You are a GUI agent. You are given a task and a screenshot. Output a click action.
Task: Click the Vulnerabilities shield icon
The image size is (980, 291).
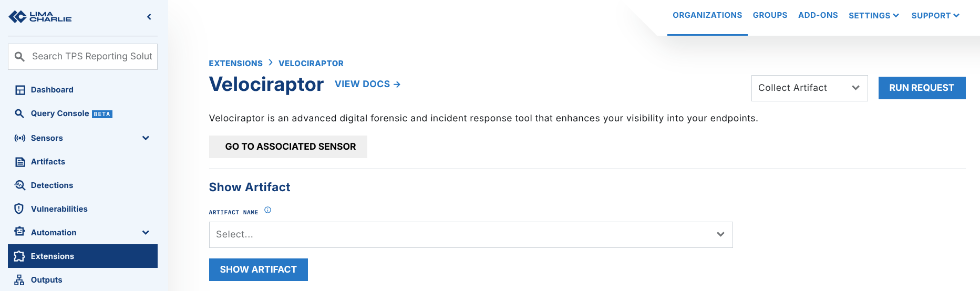point(19,209)
